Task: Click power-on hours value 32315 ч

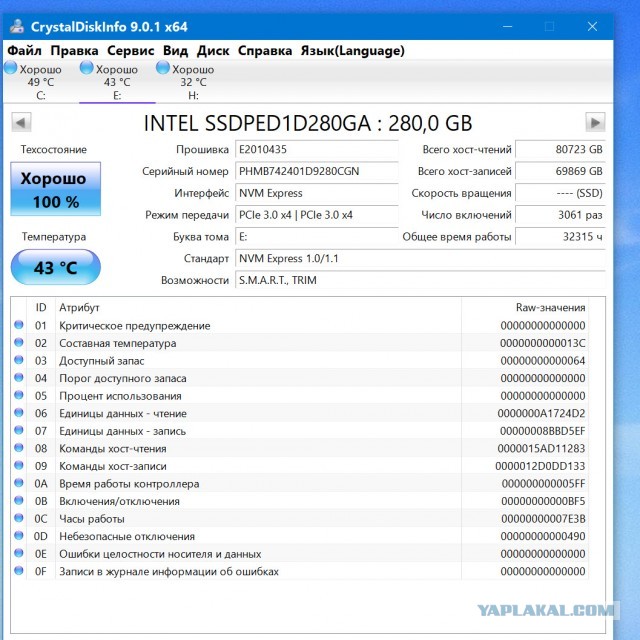Action: (x=560, y=237)
